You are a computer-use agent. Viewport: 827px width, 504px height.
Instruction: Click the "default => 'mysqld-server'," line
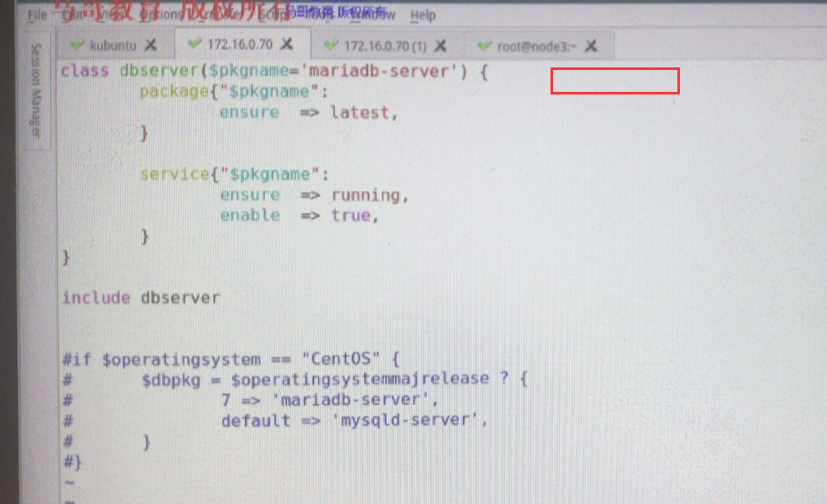coord(354,421)
